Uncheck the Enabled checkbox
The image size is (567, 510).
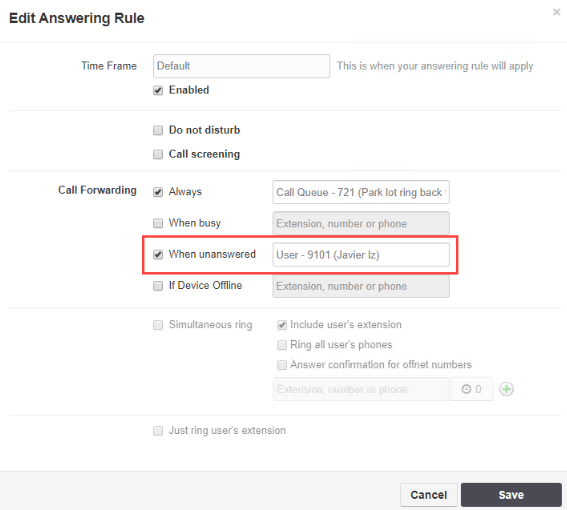click(158, 90)
